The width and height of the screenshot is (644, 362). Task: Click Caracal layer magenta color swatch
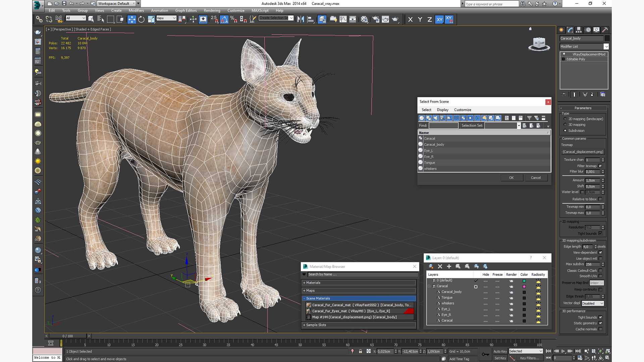524,287
